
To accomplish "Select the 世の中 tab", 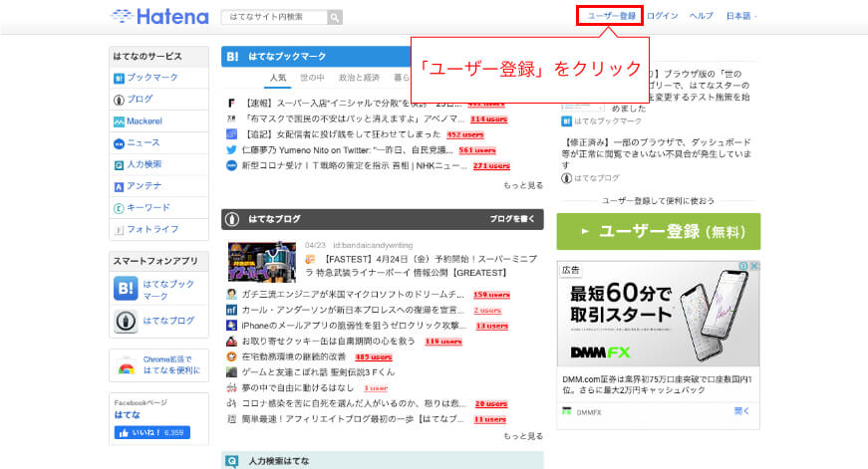I will coord(312,78).
